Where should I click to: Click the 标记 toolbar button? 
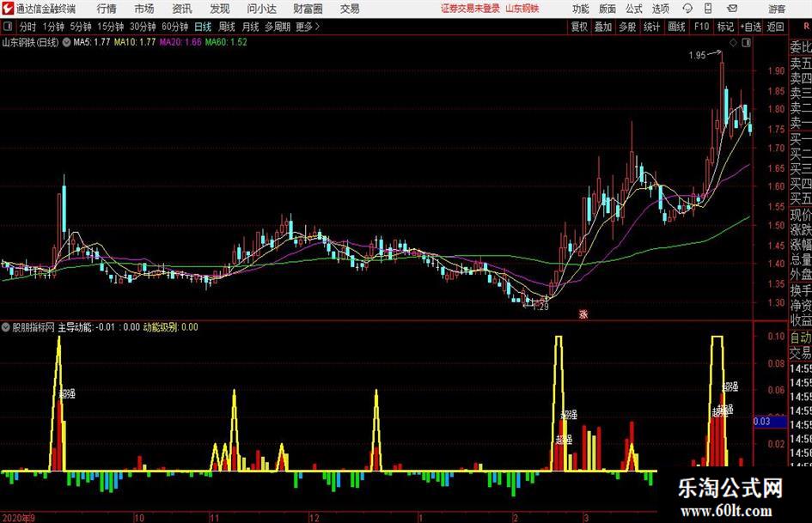pyautogui.click(x=725, y=27)
